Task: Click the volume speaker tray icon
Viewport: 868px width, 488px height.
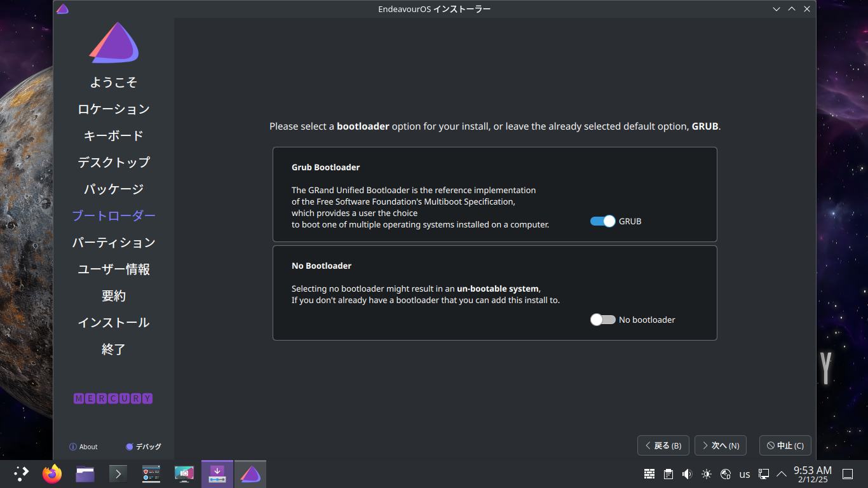Action: 688,474
